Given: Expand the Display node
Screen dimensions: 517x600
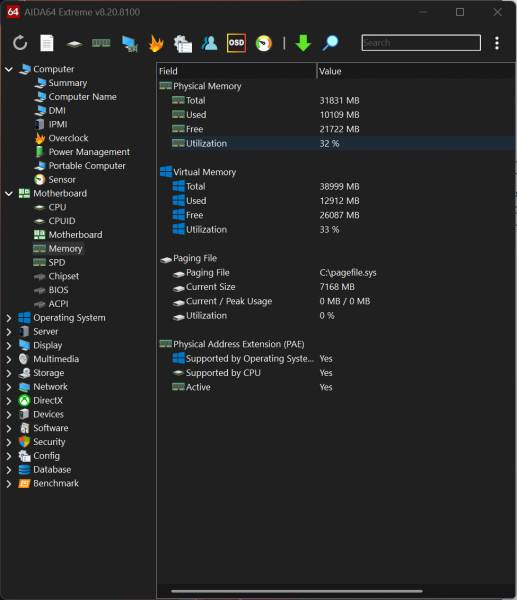Looking at the screenshot, I should coord(9,345).
